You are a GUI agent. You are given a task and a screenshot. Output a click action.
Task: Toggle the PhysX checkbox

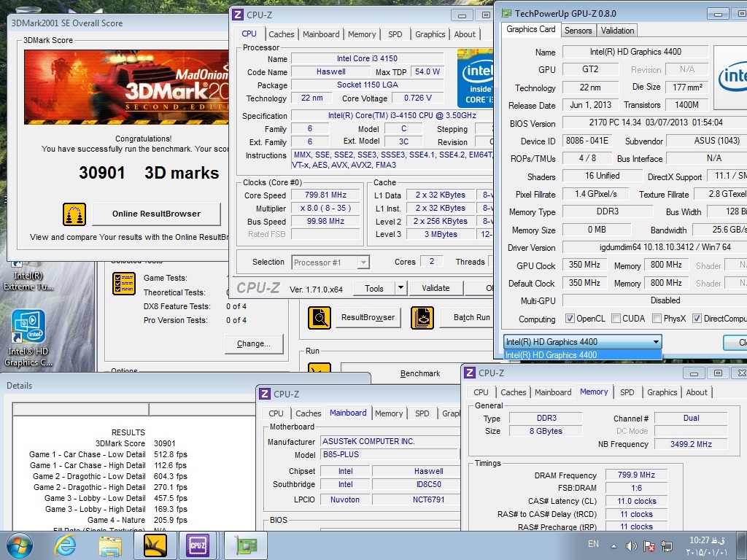(657, 319)
